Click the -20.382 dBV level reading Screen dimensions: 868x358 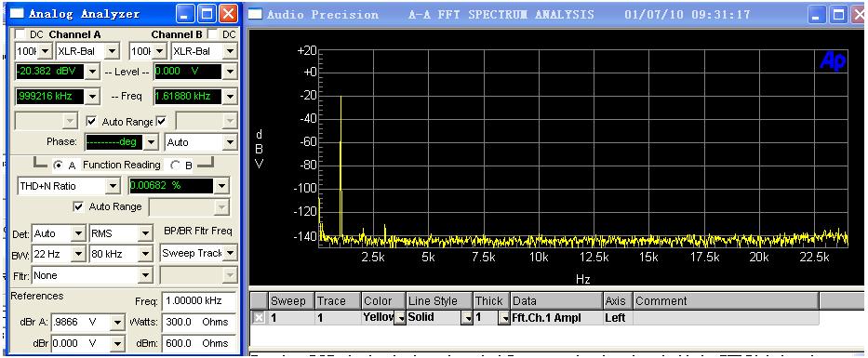[x=50, y=72]
